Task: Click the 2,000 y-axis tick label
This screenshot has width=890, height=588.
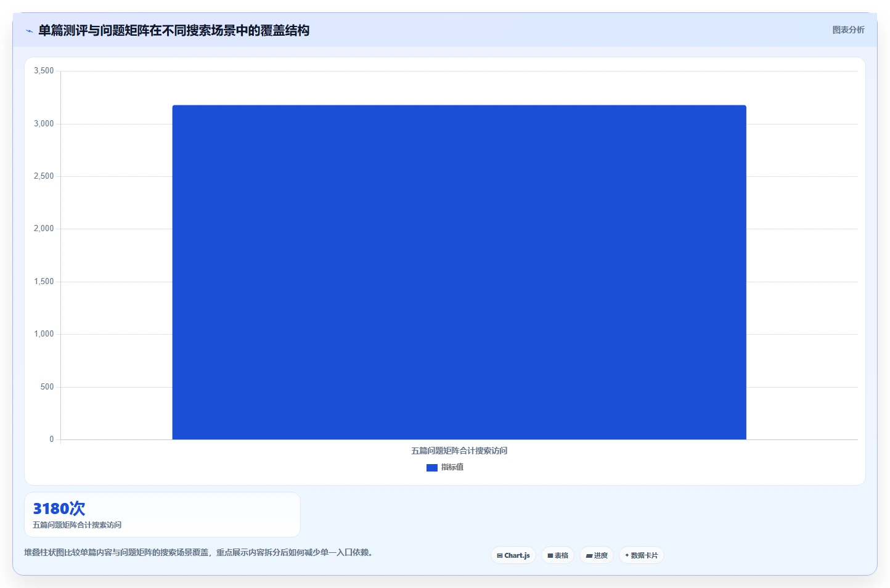Action: click(x=44, y=229)
